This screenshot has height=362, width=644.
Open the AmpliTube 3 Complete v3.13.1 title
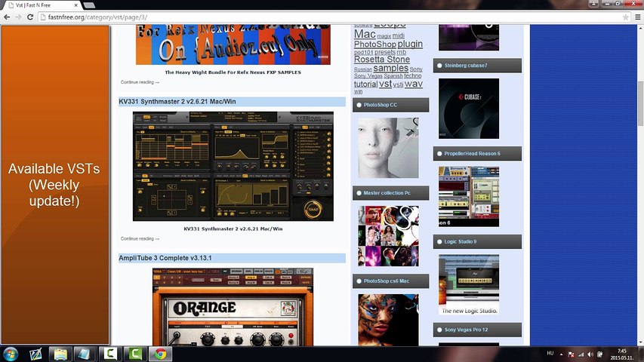(165, 258)
